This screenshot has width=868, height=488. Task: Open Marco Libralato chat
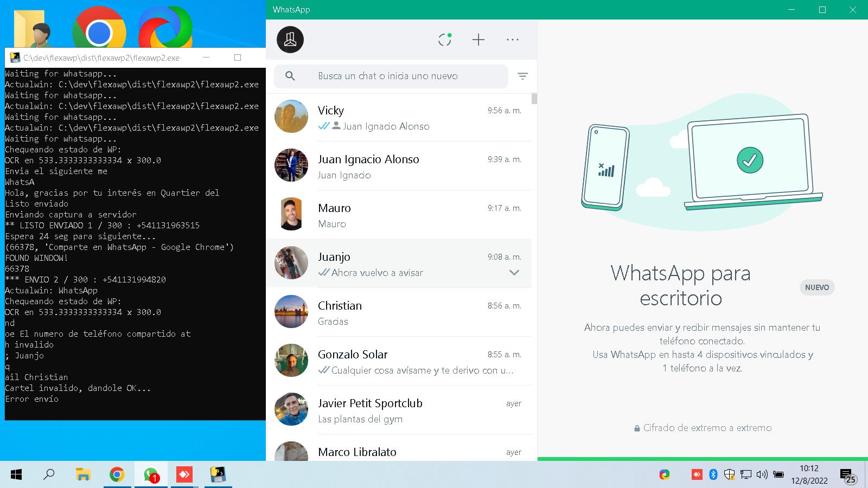click(399, 448)
